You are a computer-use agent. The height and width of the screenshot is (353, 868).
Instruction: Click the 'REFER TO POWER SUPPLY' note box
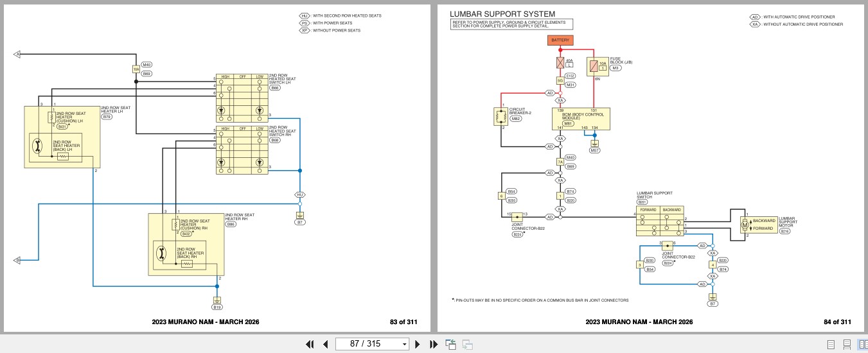tap(511, 24)
